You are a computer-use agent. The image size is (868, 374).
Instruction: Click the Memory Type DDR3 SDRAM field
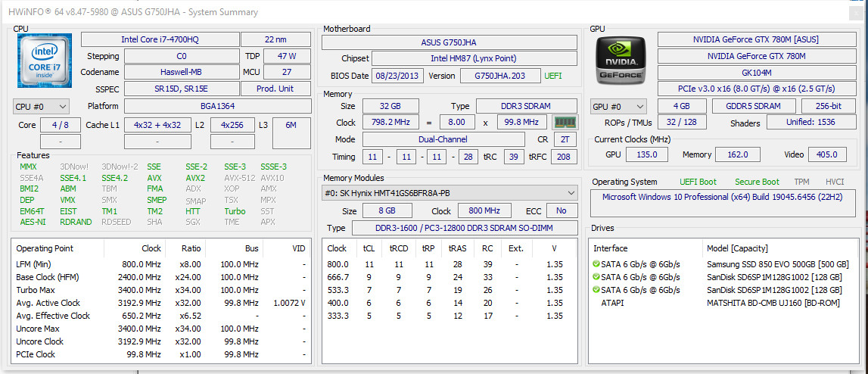click(527, 106)
